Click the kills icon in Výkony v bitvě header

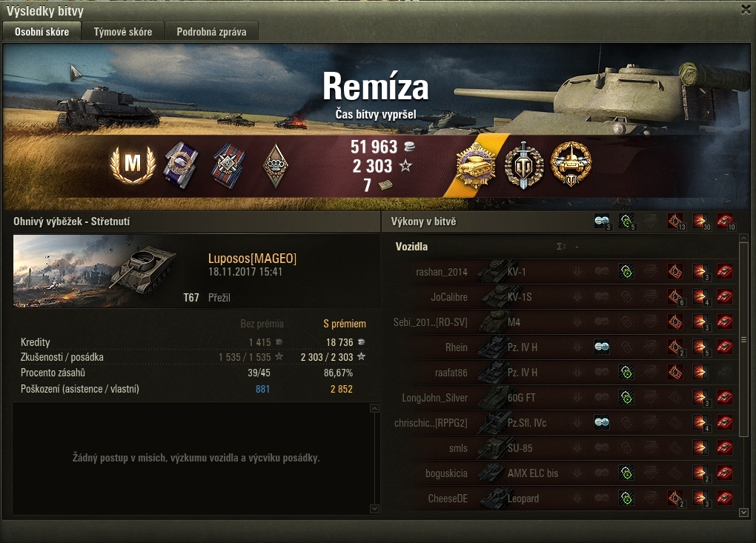click(x=725, y=221)
